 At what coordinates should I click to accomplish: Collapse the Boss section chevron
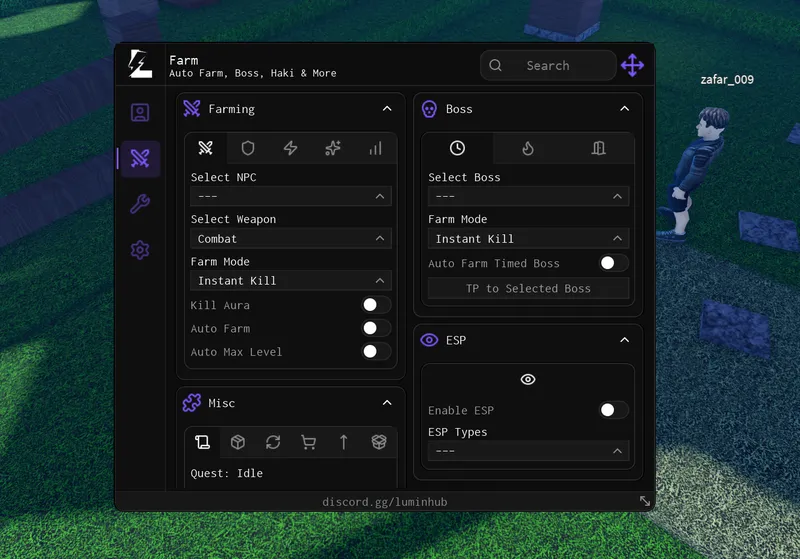pyautogui.click(x=624, y=109)
